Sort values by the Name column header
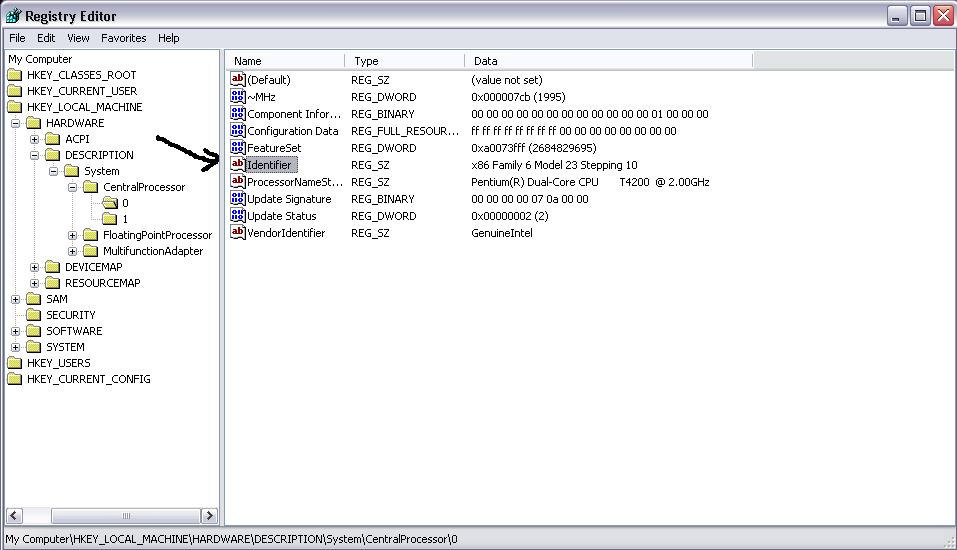957x550 pixels. click(x=286, y=61)
